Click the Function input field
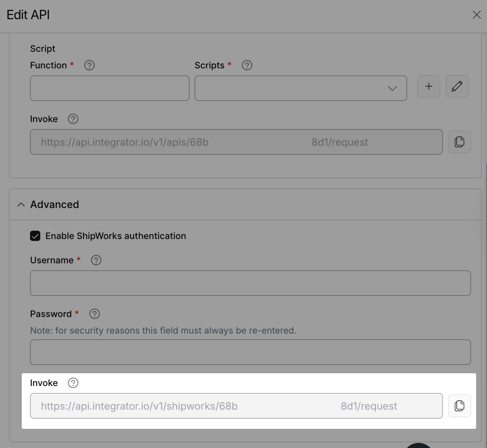Screen dimensions: 487x448 pos(110,88)
